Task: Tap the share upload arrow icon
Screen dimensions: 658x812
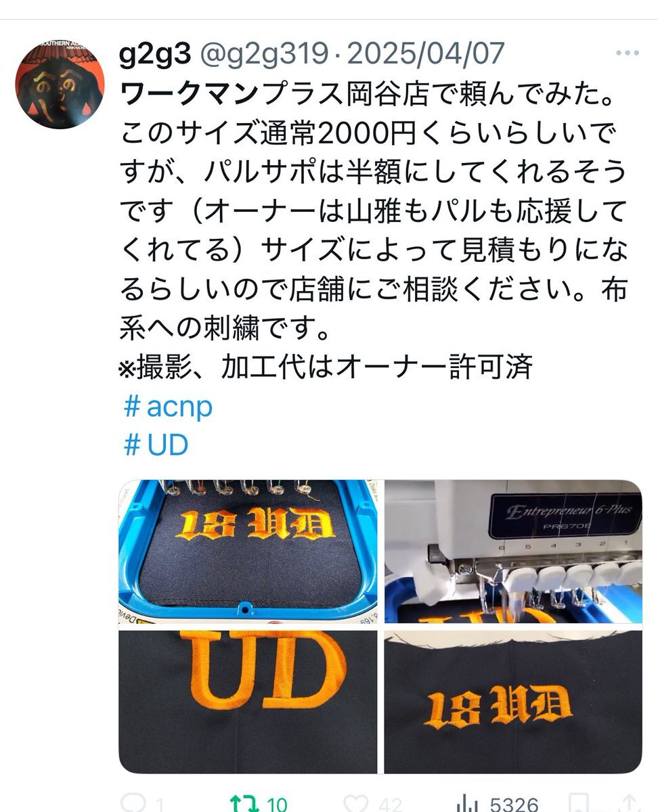Action: coord(628,803)
